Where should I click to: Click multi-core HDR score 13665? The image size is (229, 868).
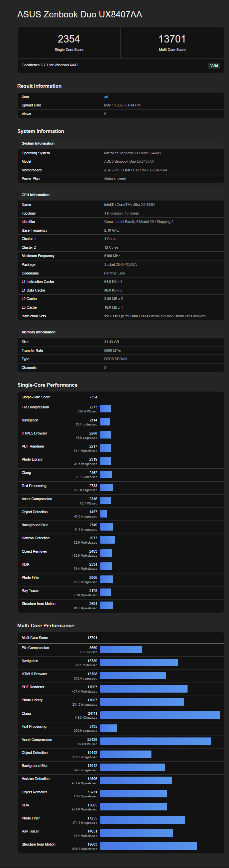[x=93, y=805]
